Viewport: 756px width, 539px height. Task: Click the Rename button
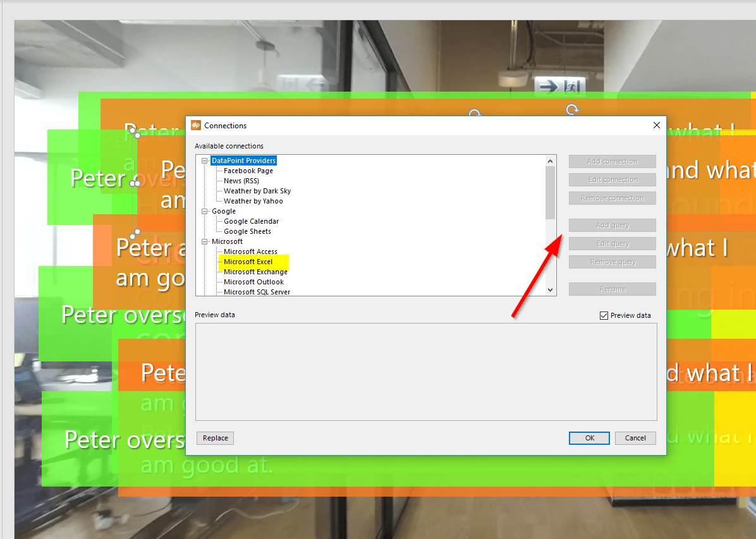(x=613, y=289)
